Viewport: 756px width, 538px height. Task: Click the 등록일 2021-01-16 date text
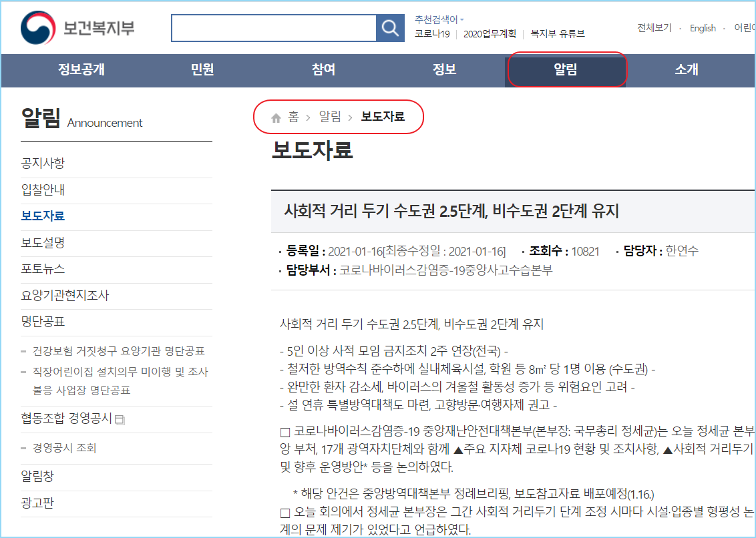pyautogui.click(x=396, y=251)
